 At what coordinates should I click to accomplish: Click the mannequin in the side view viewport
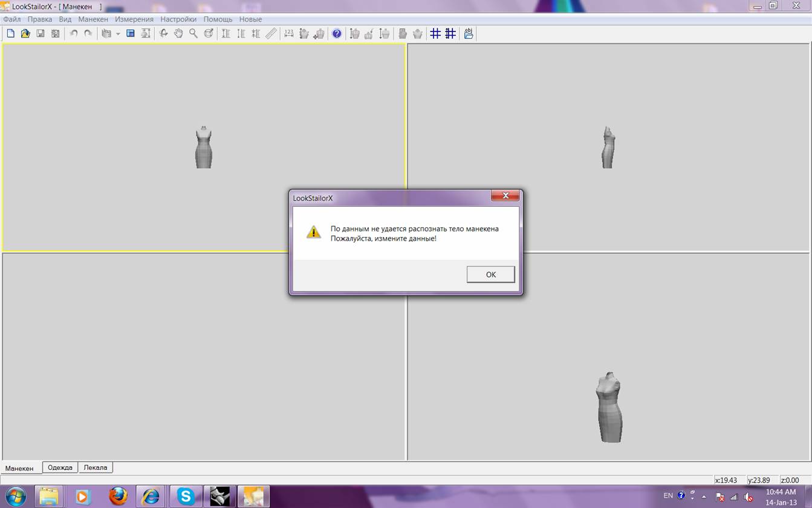coord(608,148)
